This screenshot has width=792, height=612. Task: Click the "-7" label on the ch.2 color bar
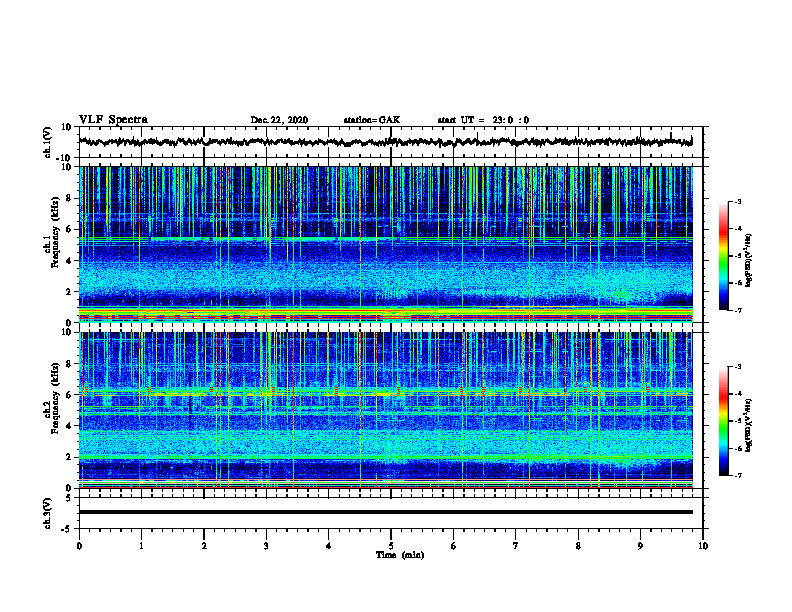[737, 476]
